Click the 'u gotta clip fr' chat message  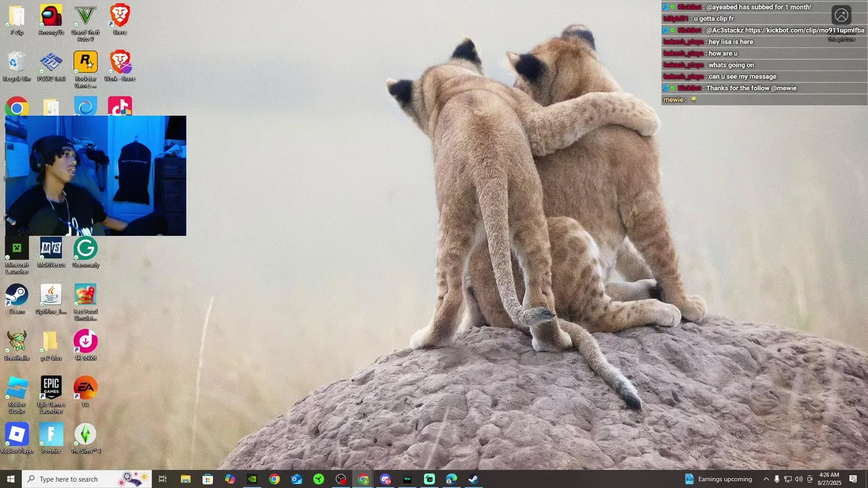tap(713, 19)
